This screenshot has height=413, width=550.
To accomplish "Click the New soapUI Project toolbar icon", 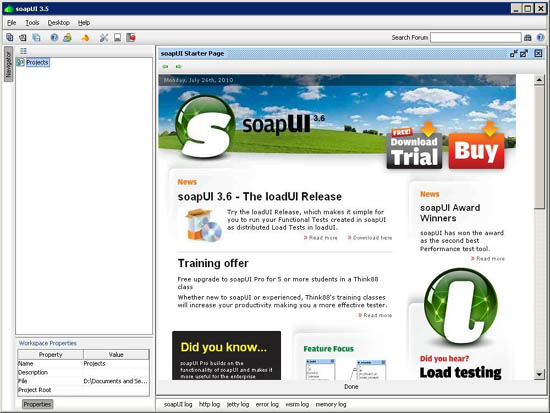I will 10,37.
